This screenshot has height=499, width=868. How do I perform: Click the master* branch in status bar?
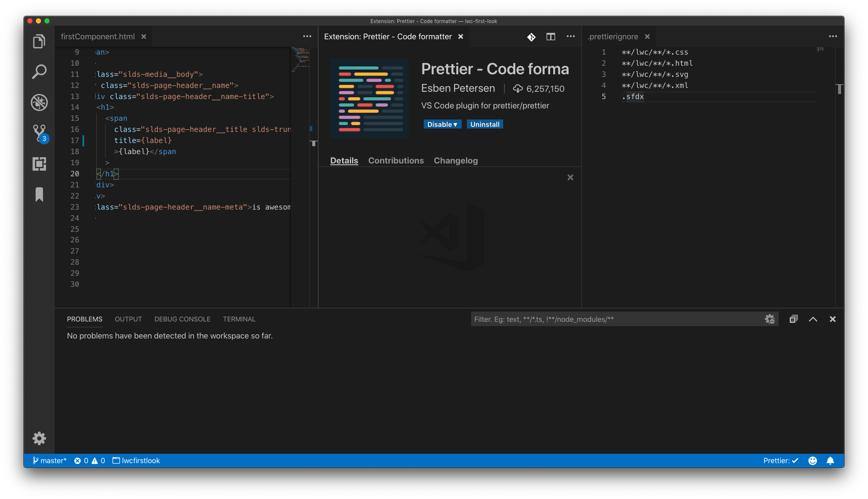pos(50,461)
